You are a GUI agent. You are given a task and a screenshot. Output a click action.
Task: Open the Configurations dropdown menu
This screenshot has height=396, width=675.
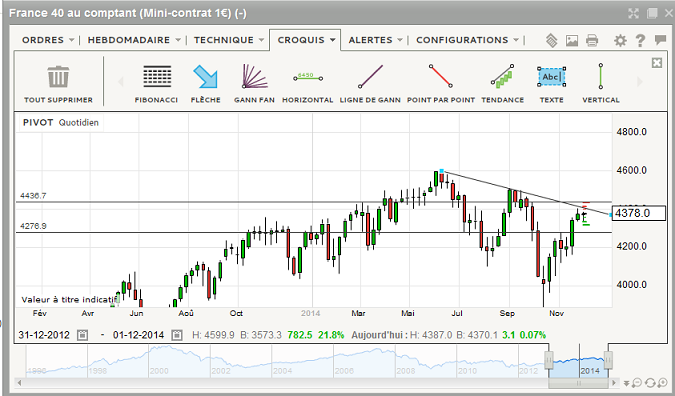pyautogui.click(x=467, y=40)
